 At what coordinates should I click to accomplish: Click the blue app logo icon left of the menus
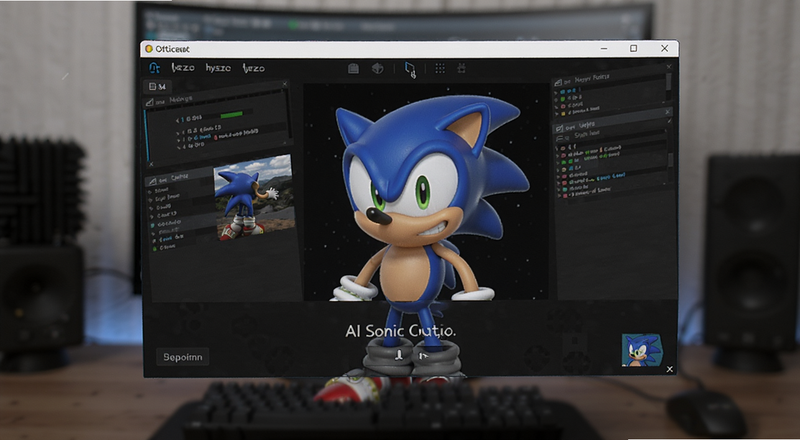pyautogui.click(x=154, y=68)
